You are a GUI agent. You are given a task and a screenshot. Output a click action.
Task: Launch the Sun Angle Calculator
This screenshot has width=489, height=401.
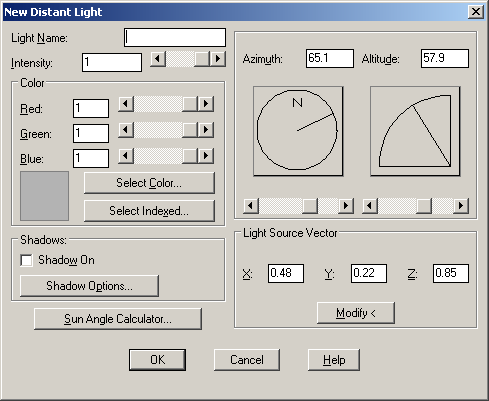click(x=118, y=319)
